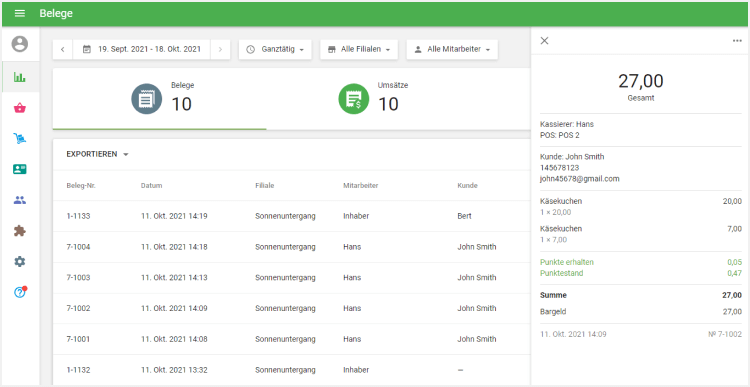This screenshot has width=750, height=387.
Task: Open the Items shopping basket section
Action: [20, 108]
